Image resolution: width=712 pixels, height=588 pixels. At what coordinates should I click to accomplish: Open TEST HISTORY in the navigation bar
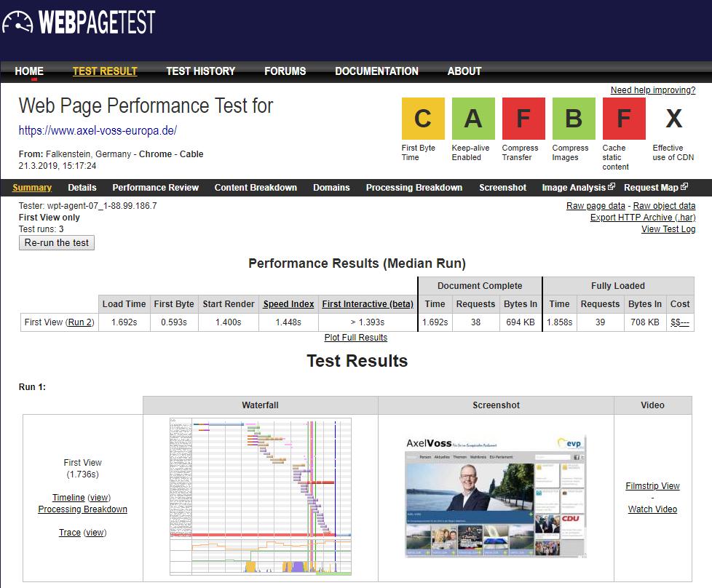(201, 71)
